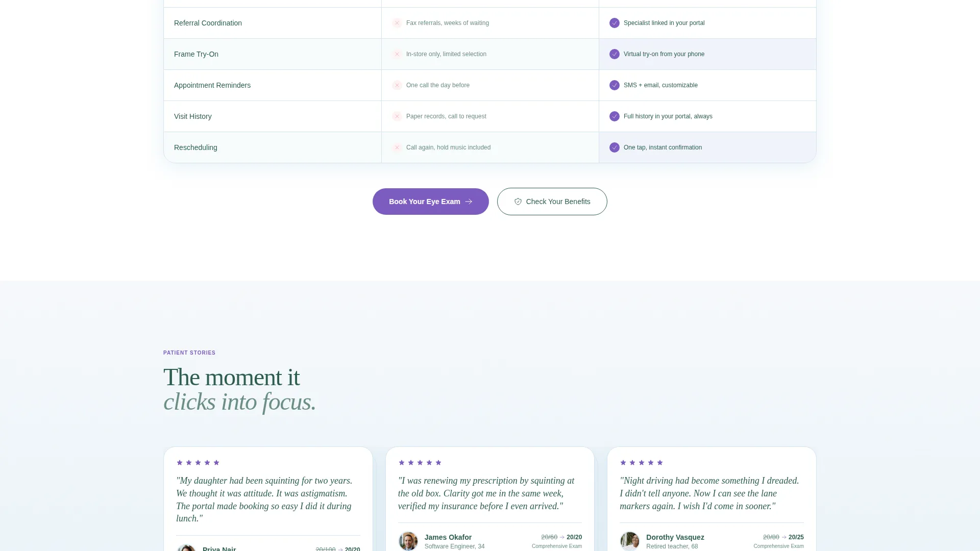Click the Book Your Eye Exam button

430,202
